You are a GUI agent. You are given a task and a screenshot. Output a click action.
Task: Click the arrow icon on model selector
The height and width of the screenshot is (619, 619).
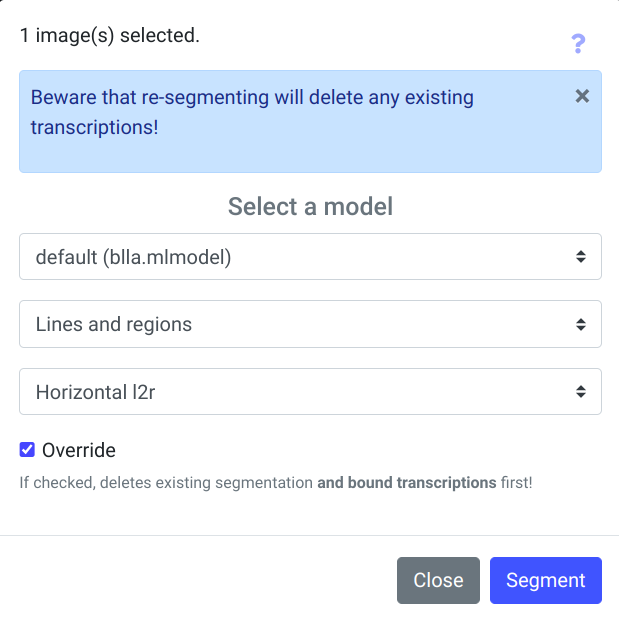pos(581,257)
